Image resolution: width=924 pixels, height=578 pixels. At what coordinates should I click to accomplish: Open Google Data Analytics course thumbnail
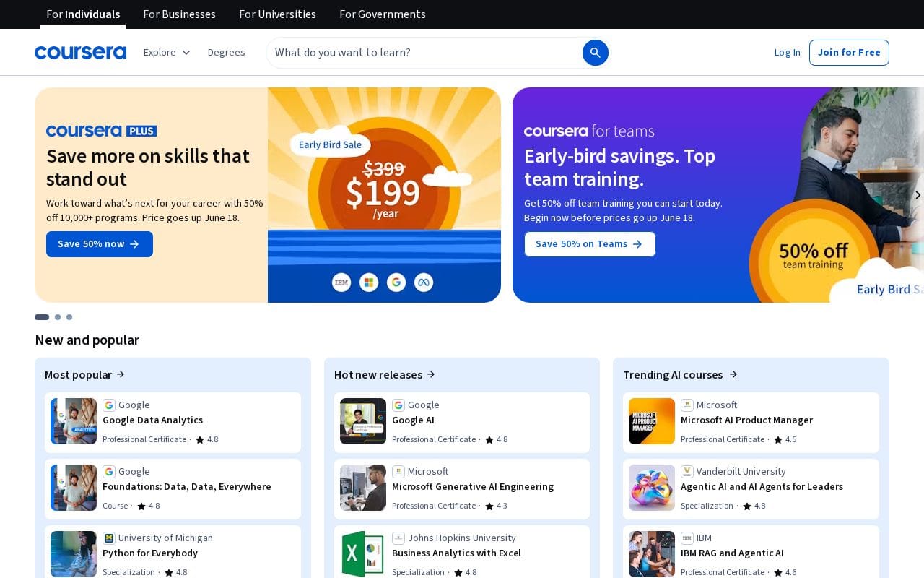click(x=74, y=421)
